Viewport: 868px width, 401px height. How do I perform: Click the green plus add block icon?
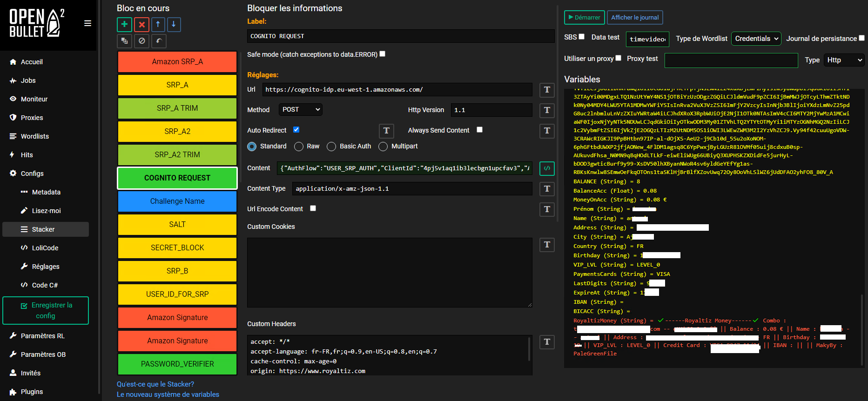point(124,24)
